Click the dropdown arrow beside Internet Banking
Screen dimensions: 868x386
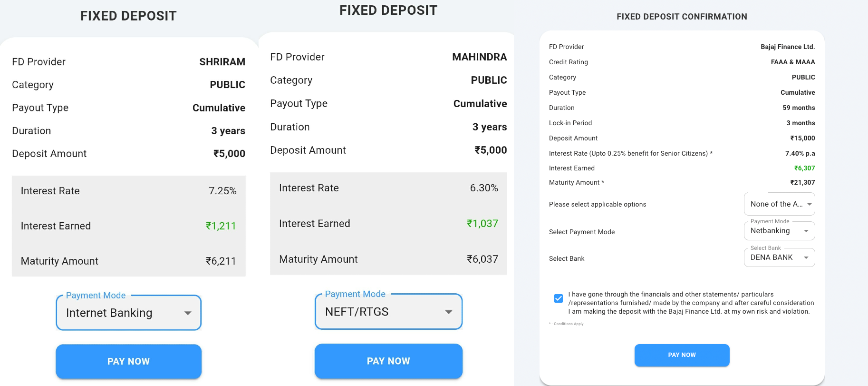pyautogui.click(x=188, y=313)
